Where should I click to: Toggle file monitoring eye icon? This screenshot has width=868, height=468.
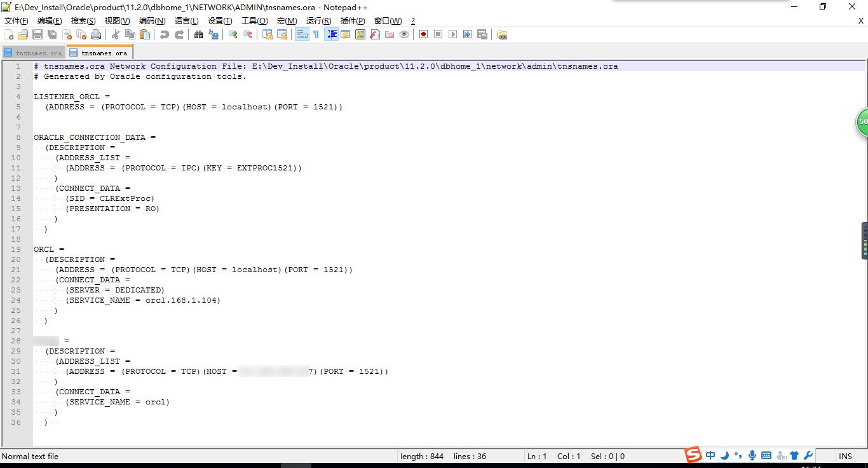point(404,34)
